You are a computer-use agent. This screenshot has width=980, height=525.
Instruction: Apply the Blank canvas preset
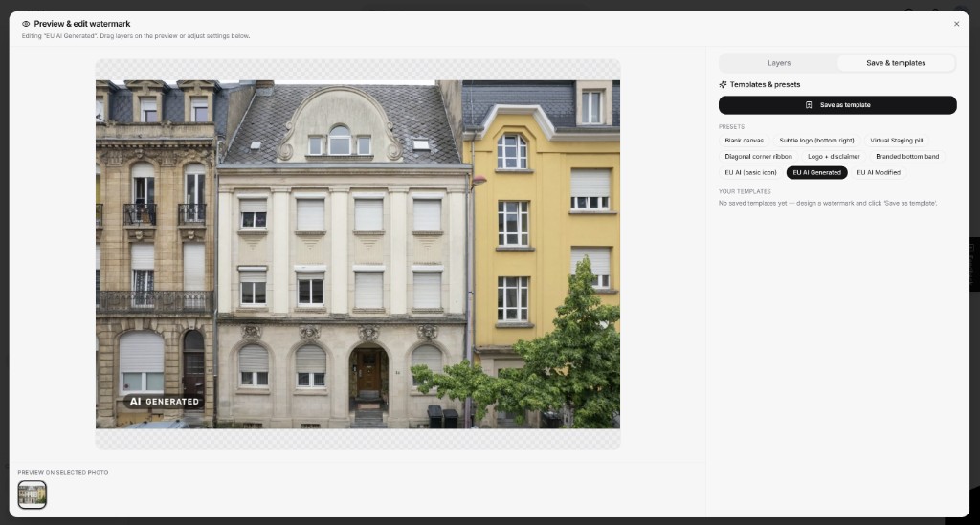(744, 141)
